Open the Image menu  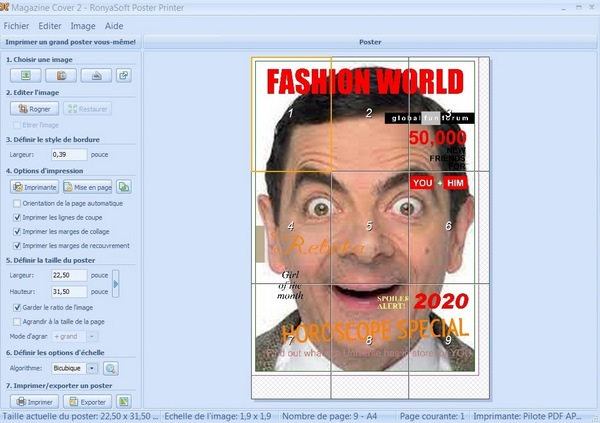(x=83, y=26)
